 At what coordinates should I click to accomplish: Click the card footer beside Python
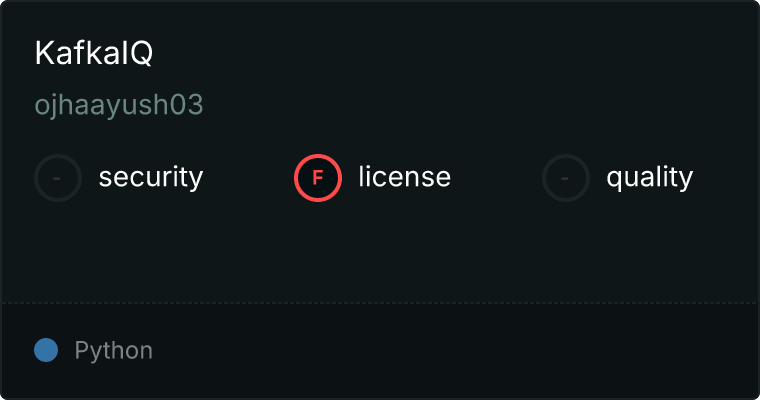[x=456, y=351]
